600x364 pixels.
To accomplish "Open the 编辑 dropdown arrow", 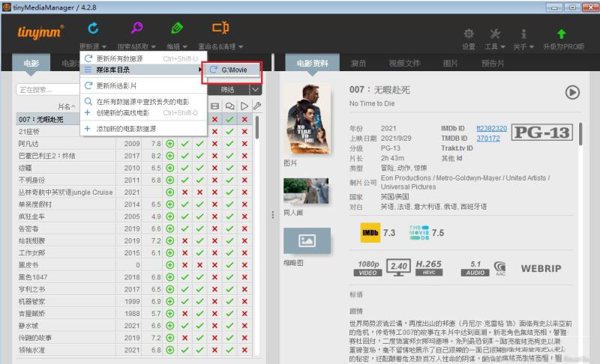I will [184, 46].
